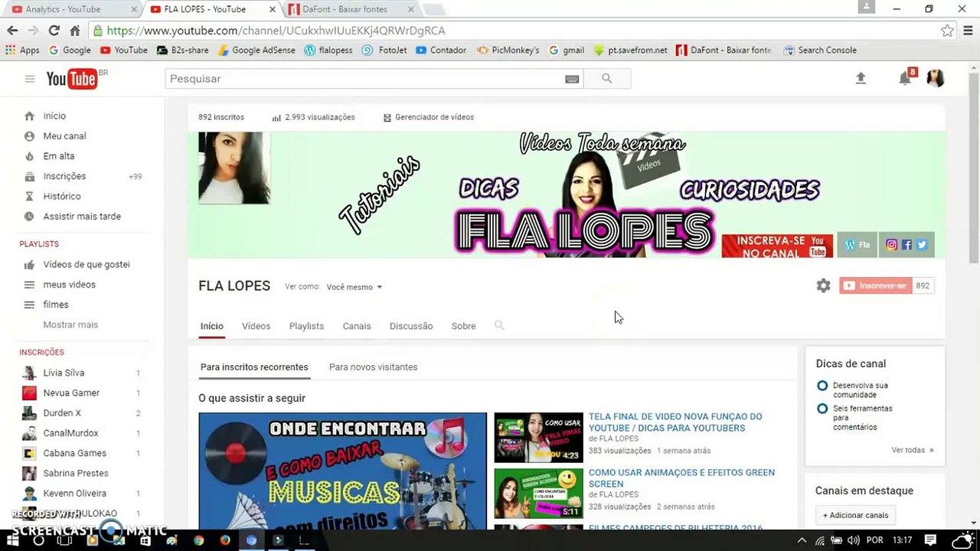This screenshot has height=551, width=980.
Task: Go back to the previous page
Action: click(x=12, y=31)
